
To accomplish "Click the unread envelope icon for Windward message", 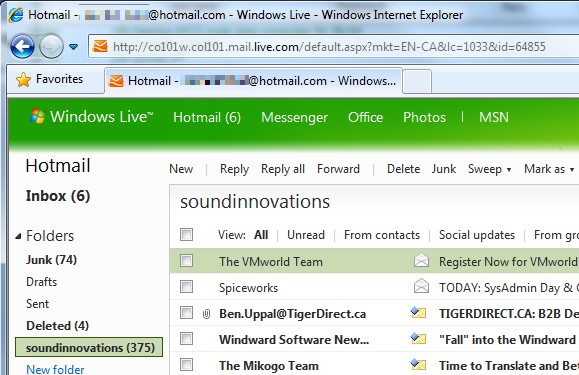I will [x=418, y=338].
